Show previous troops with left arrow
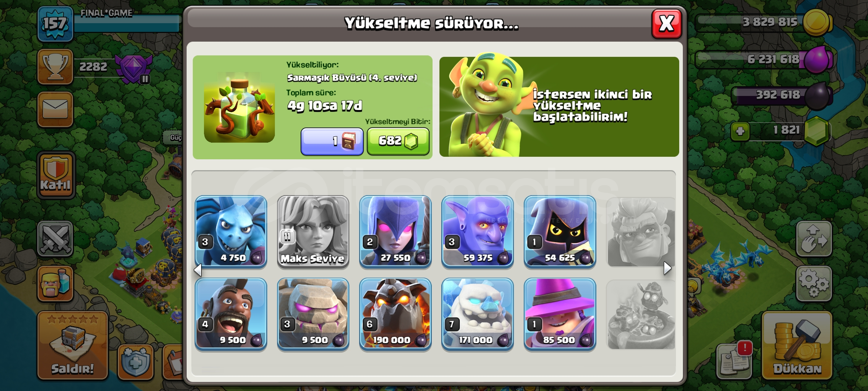The height and width of the screenshot is (391, 868). tap(198, 270)
